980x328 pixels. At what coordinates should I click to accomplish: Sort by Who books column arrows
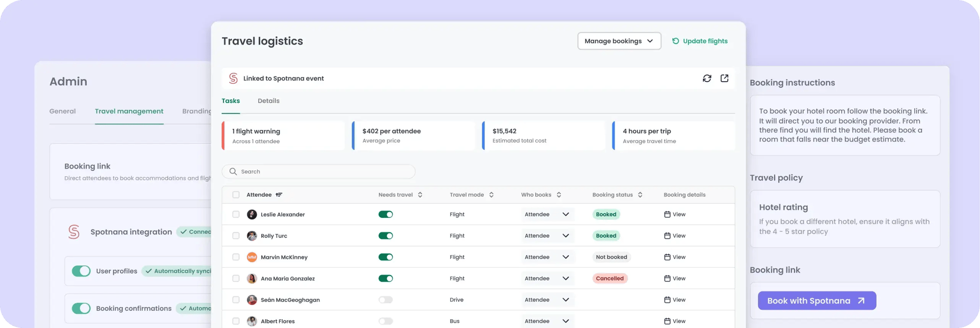(x=559, y=195)
